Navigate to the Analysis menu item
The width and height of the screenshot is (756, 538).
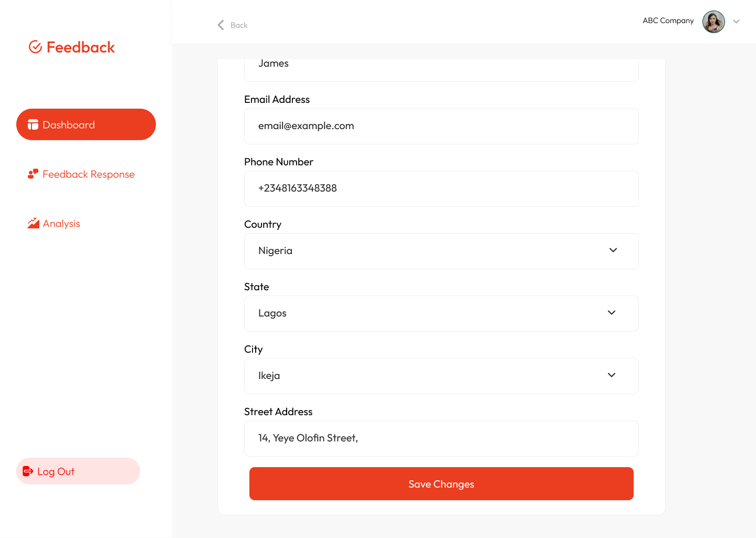coord(61,224)
